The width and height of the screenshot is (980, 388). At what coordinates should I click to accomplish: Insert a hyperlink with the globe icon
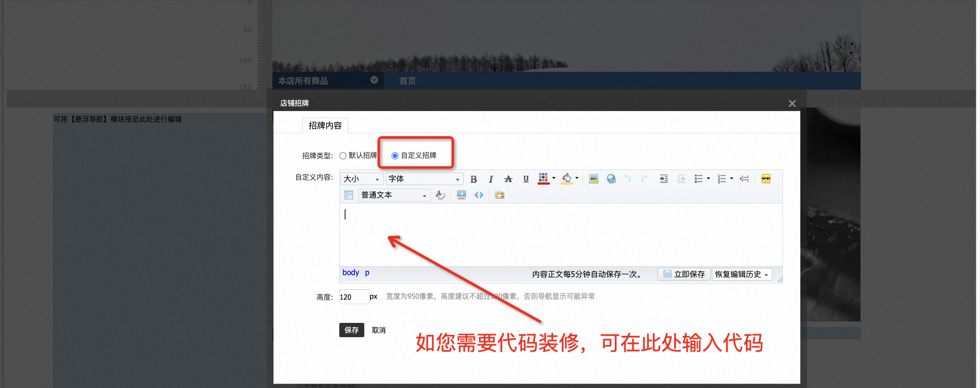611,179
